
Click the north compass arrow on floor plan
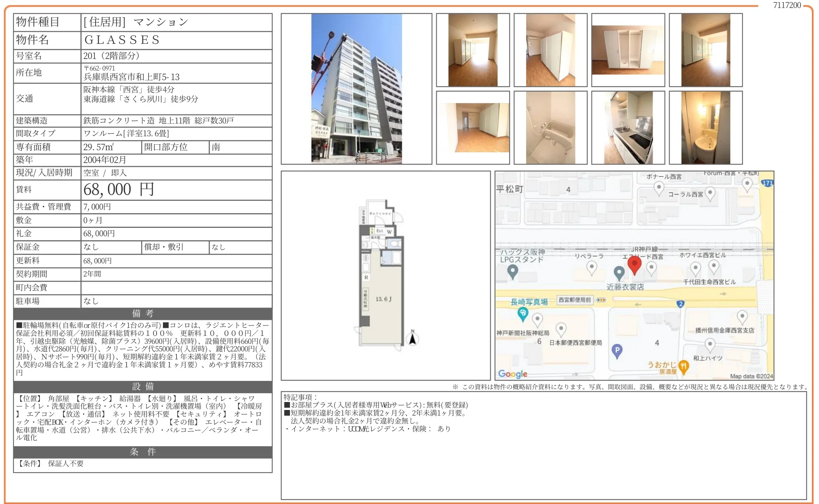(413, 338)
